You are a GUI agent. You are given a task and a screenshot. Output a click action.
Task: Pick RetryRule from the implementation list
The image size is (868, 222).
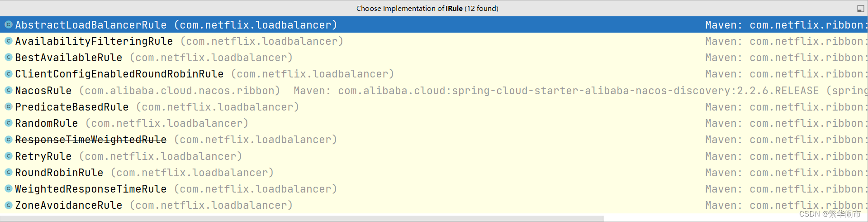pyautogui.click(x=434, y=156)
